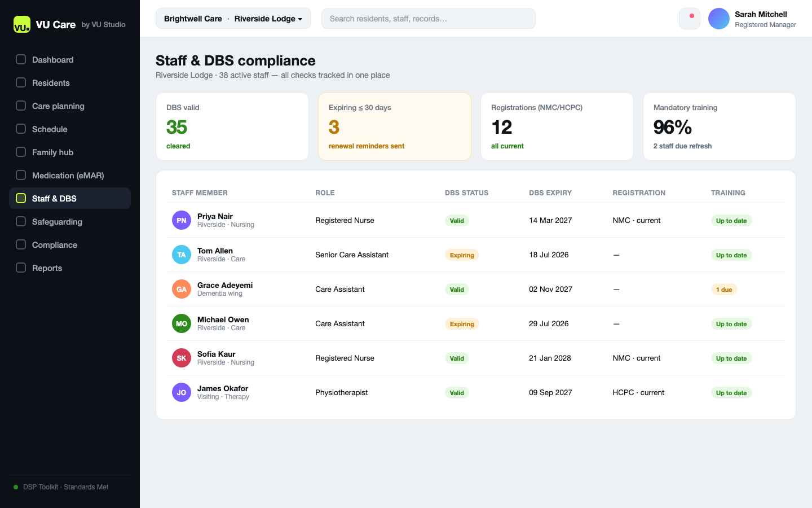Click the Dashboard sidebar icon

pos(21,59)
